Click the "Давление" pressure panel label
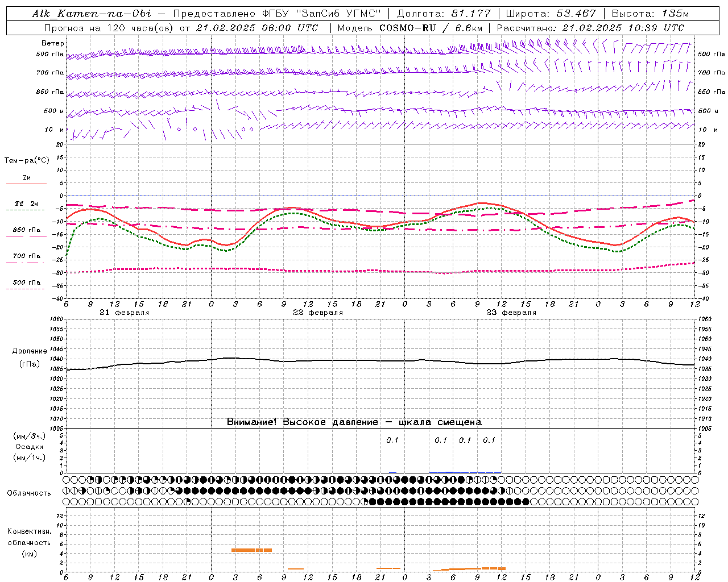 click(x=30, y=351)
